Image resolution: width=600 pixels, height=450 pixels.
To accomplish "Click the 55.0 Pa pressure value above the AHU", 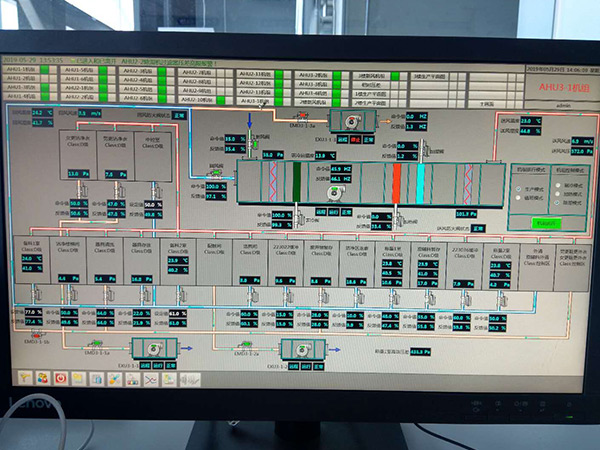I will coord(273,155).
